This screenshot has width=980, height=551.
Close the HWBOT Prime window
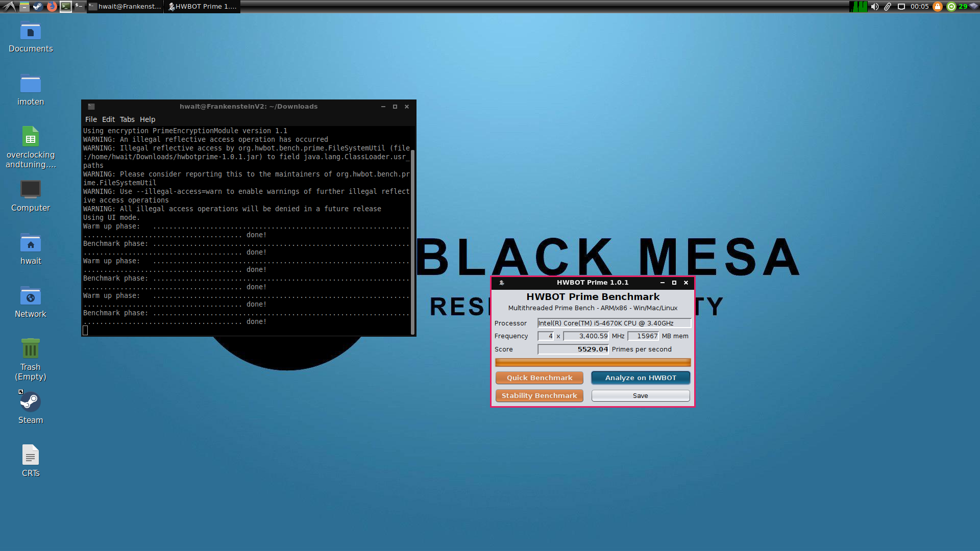686,283
